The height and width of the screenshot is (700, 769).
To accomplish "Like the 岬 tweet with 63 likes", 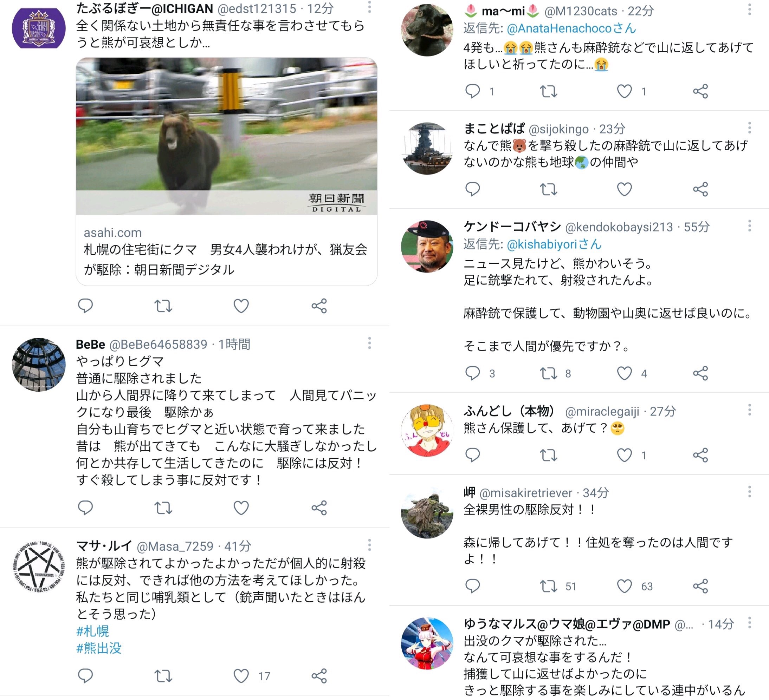I will tap(625, 586).
